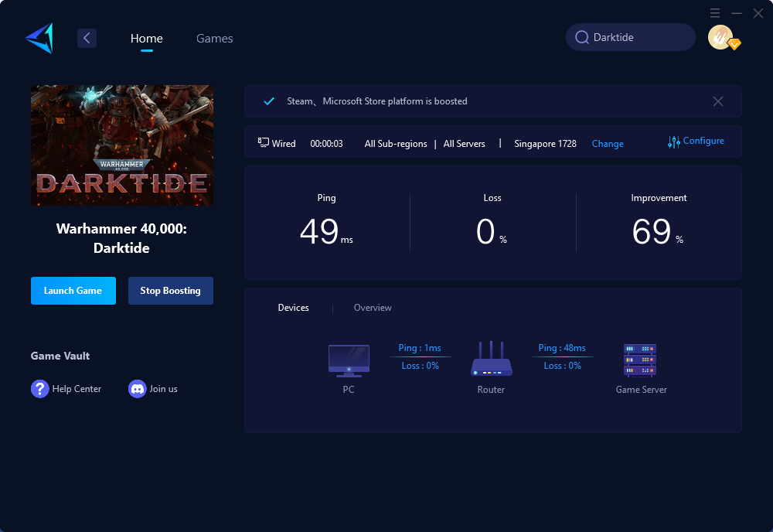Click the Wired connection icon
Viewport: 773px width, 532px height.
(x=264, y=143)
